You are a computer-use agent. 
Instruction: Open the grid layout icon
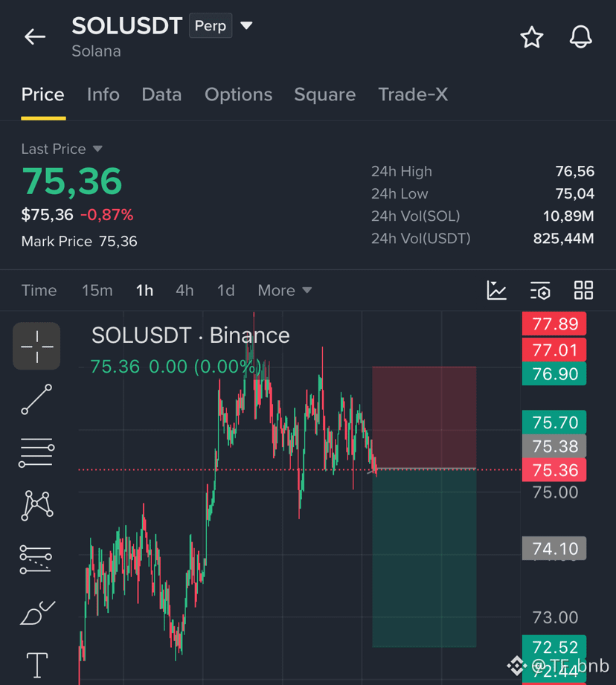[583, 291]
